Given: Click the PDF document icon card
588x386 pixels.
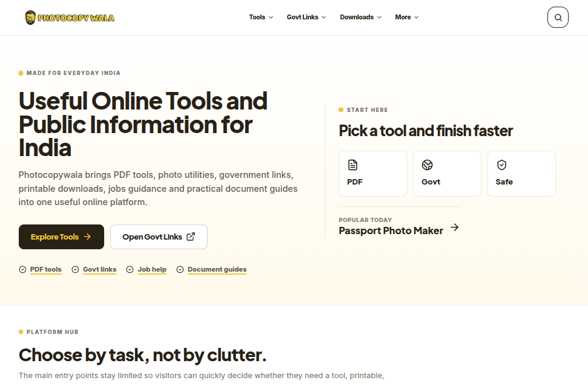Looking at the screenshot, I should click(x=373, y=174).
